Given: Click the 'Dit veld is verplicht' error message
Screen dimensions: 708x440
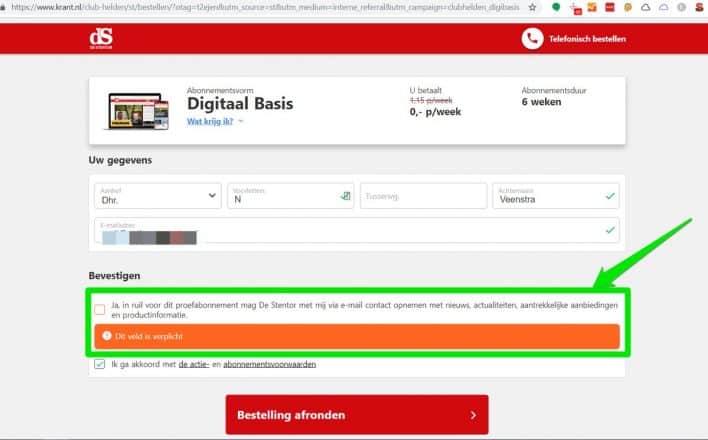Looking at the screenshot, I should pos(357,336).
